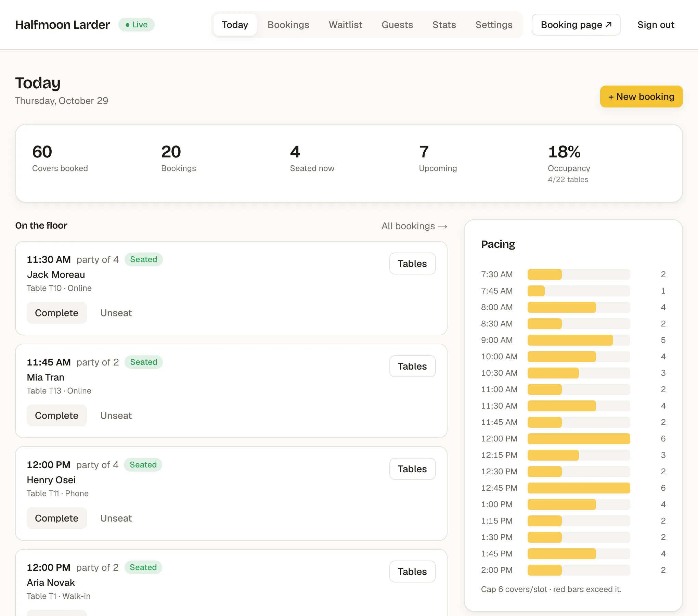Click the Henry Osei name

(51, 480)
